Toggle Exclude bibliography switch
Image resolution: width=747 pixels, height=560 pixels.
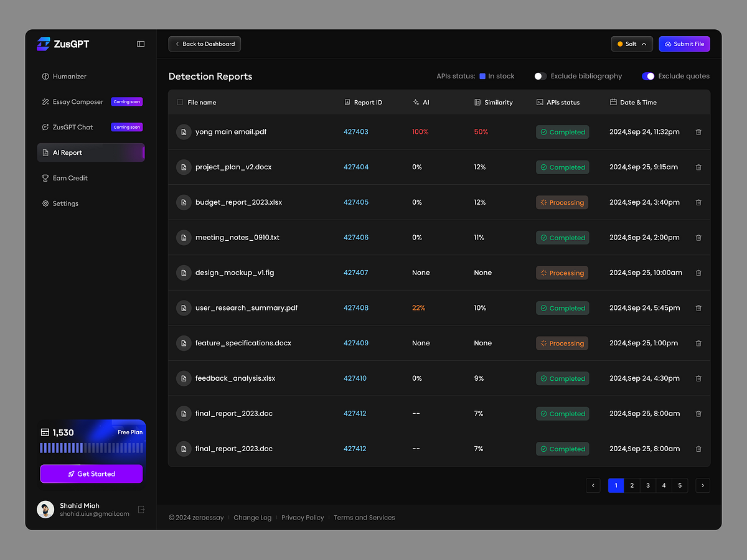tap(540, 76)
